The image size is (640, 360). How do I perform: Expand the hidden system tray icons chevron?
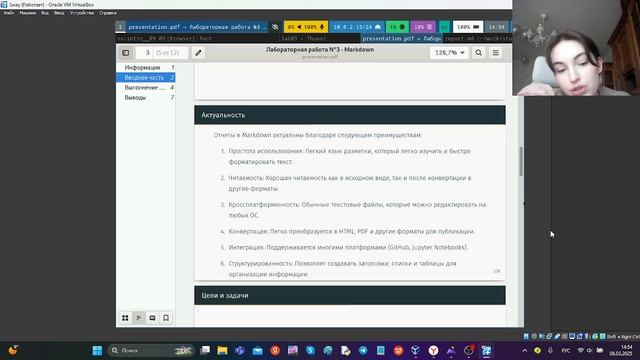524,351
